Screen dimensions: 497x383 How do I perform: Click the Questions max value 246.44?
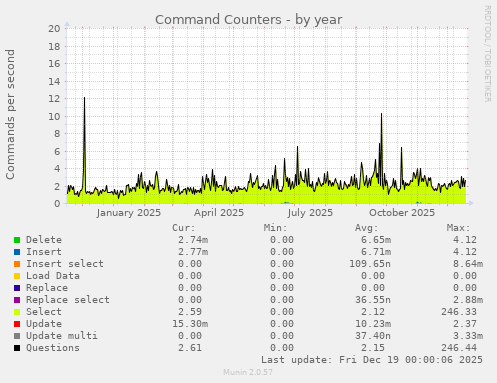[x=459, y=348]
